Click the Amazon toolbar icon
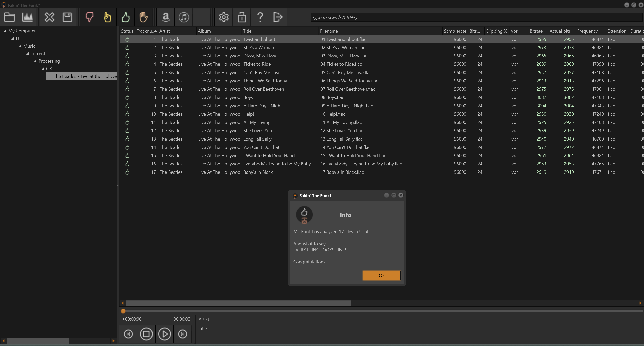Screen dimensions: 644x346 (166, 17)
